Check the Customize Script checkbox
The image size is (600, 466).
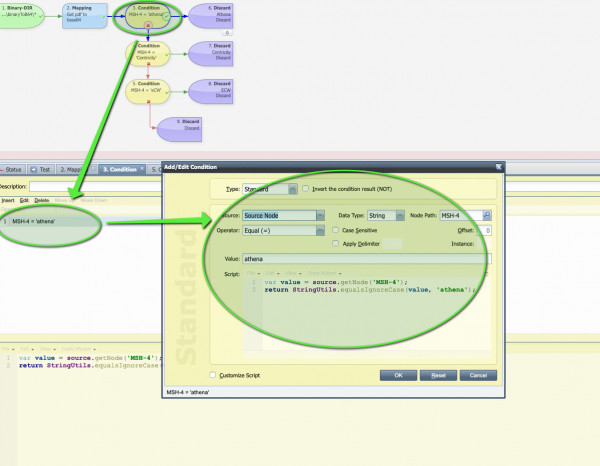(213, 375)
